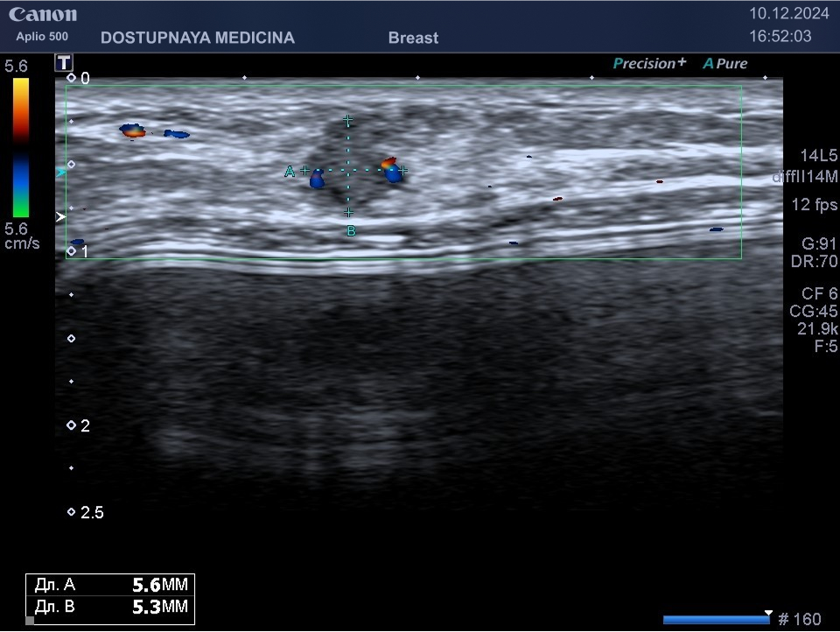840x632 pixels.
Task: Select the bottom caliper of measurement B
Action: pos(348,213)
